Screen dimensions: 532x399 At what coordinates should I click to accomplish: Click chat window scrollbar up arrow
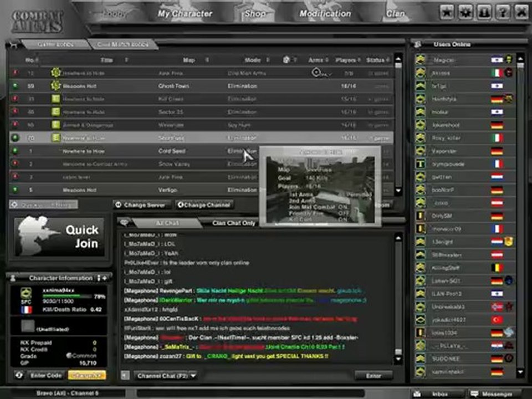point(398,238)
